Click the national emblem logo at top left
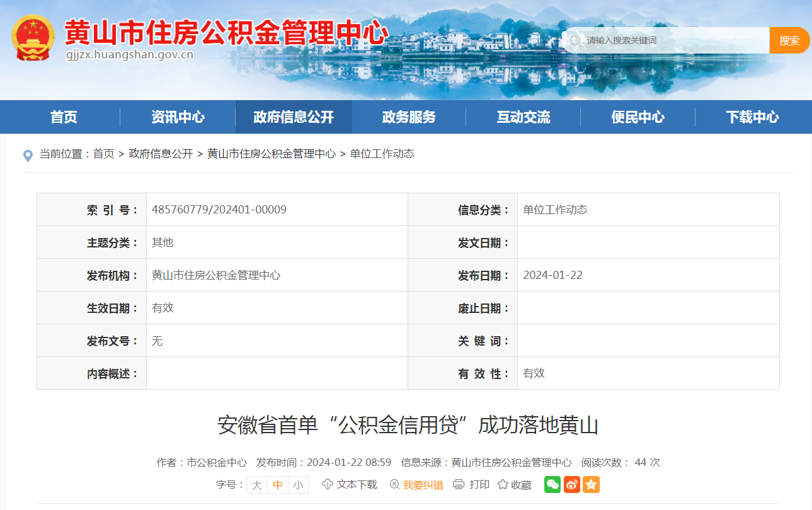The height and width of the screenshot is (510, 812). pyautogui.click(x=33, y=35)
